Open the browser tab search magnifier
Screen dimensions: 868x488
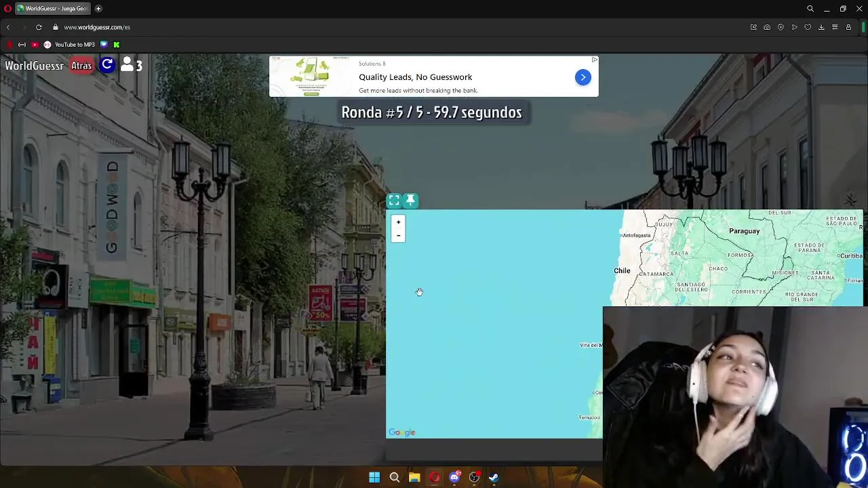coord(810,9)
